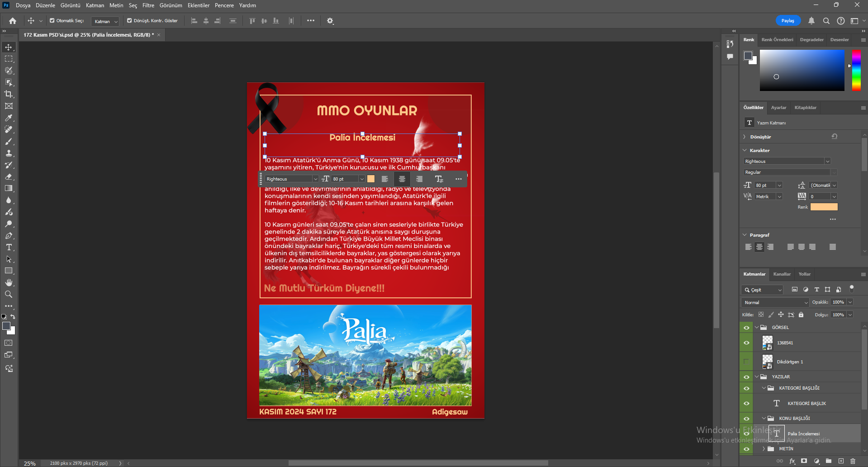Select the Pen tool
The image size is (868, 467).
[x=9, y=235]
